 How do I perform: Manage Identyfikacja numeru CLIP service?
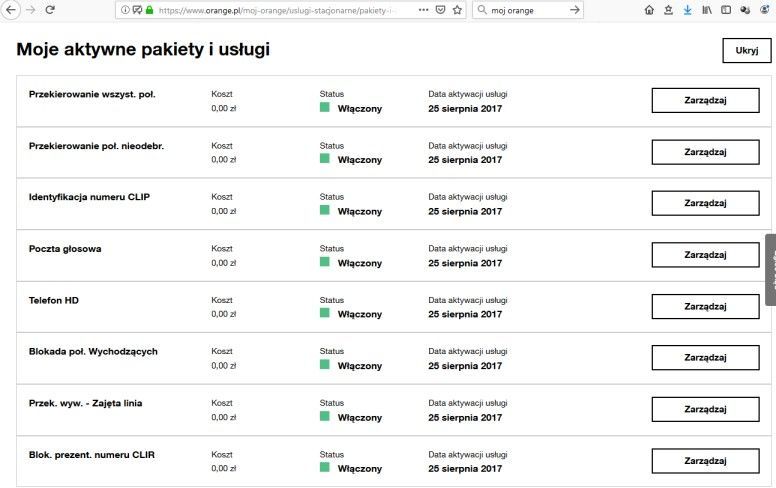[x=705, y=203]
